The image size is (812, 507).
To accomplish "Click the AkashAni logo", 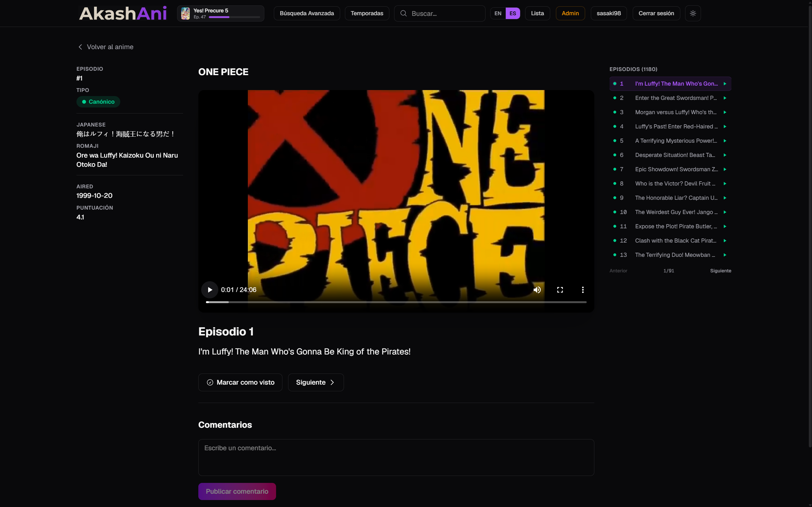I will coord(123,13).
